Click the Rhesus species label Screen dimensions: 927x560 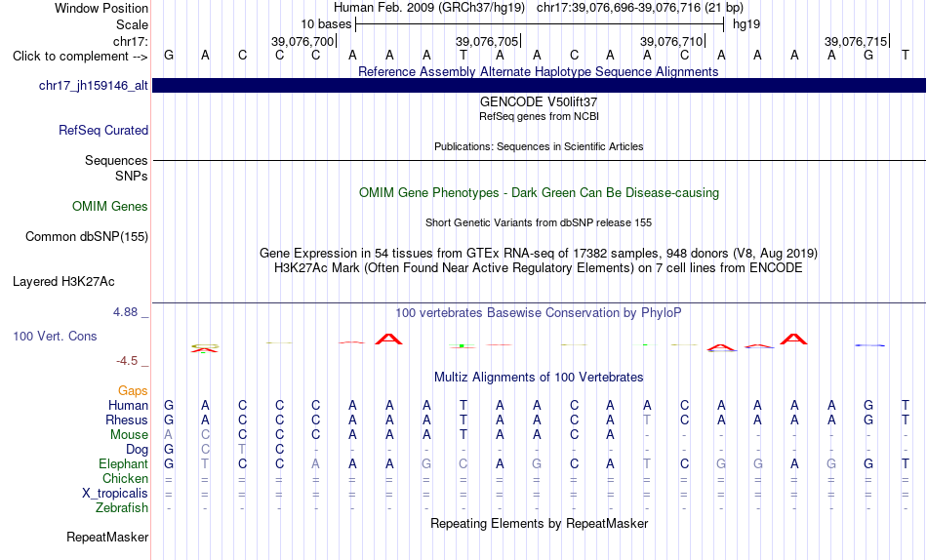click(x=127, y=420)
